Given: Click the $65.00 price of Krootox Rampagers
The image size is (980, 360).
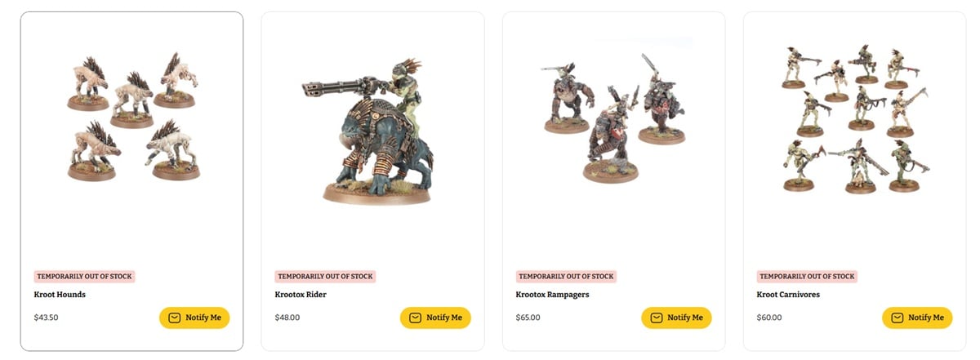Looking at the screenshot, I should pos(528,318).
